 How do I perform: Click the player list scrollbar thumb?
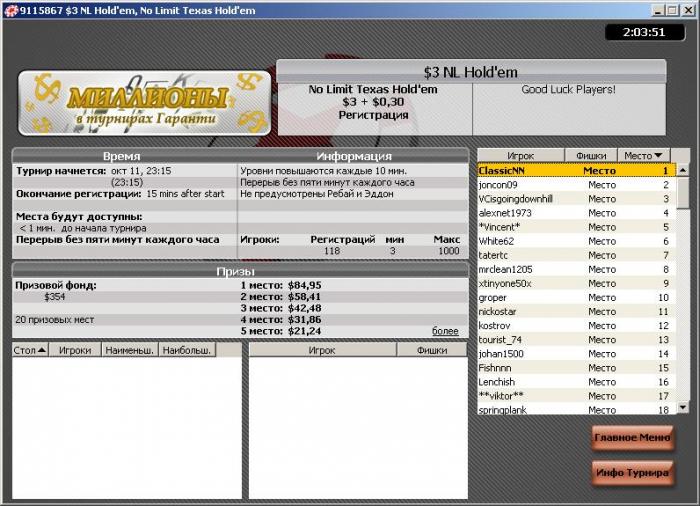pos(683,193)
